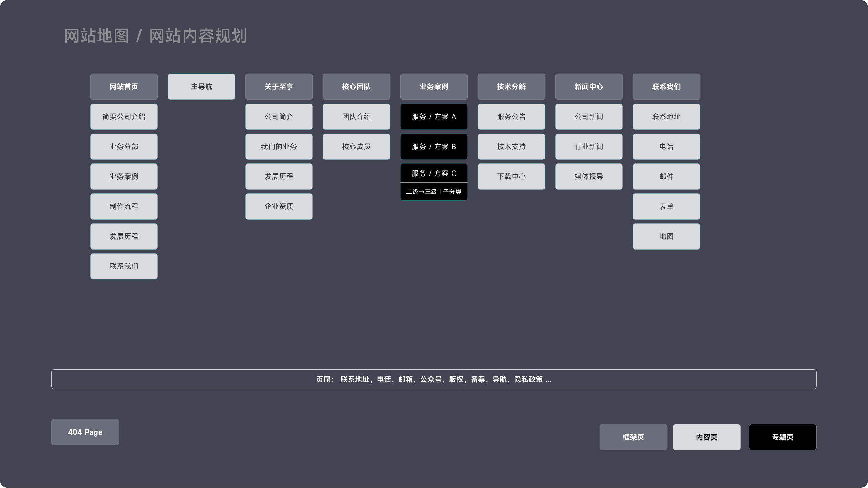
Task: Click the 地图 box under 联系我们
Action: 666,236
